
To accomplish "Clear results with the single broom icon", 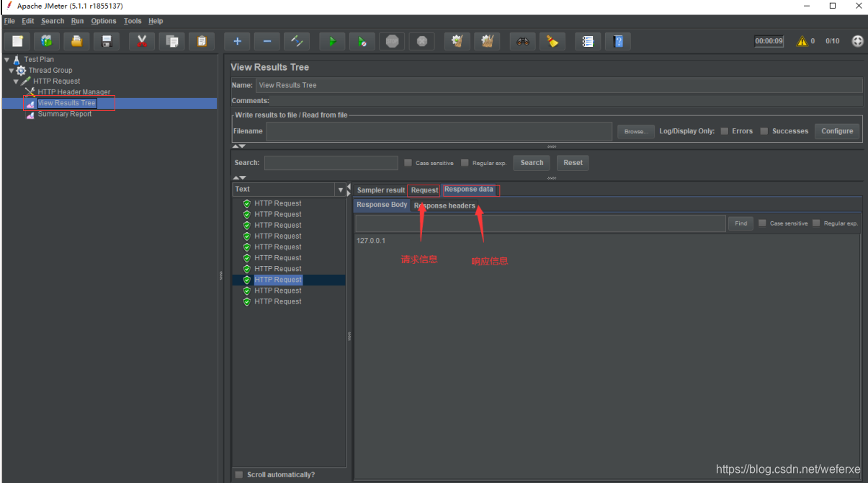I will point(457,41).
